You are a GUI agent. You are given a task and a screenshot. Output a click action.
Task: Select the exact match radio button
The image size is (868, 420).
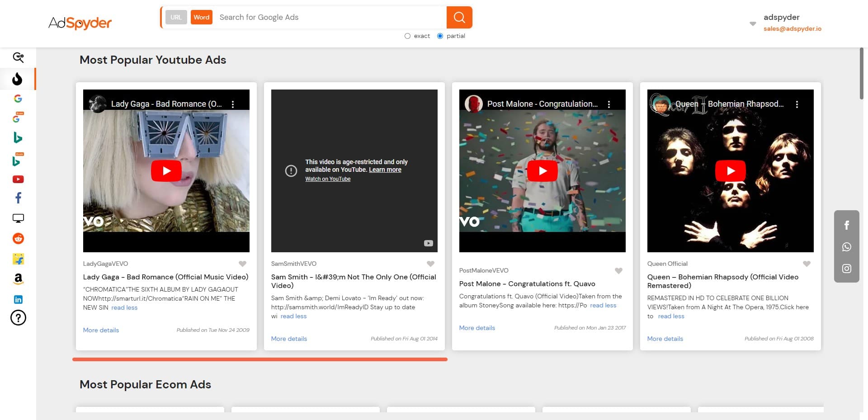coord(407,36)
